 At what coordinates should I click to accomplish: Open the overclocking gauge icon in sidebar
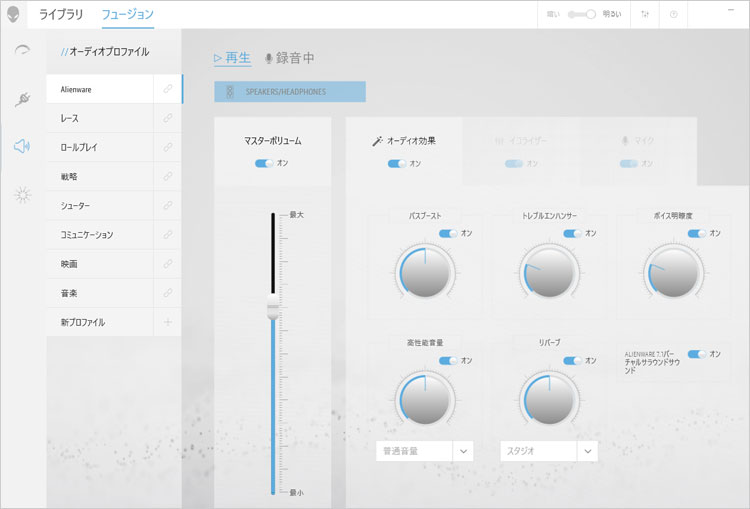pos(22,52)
